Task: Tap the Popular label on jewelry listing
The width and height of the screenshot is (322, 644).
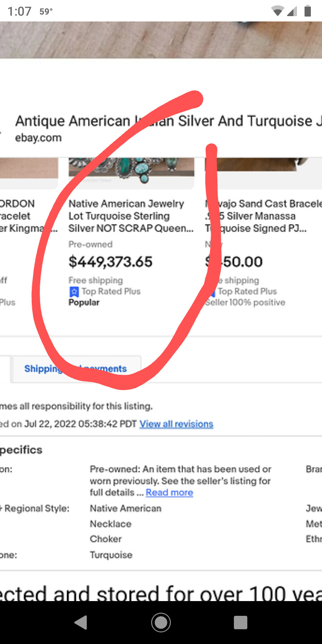Action: [84, 302]
